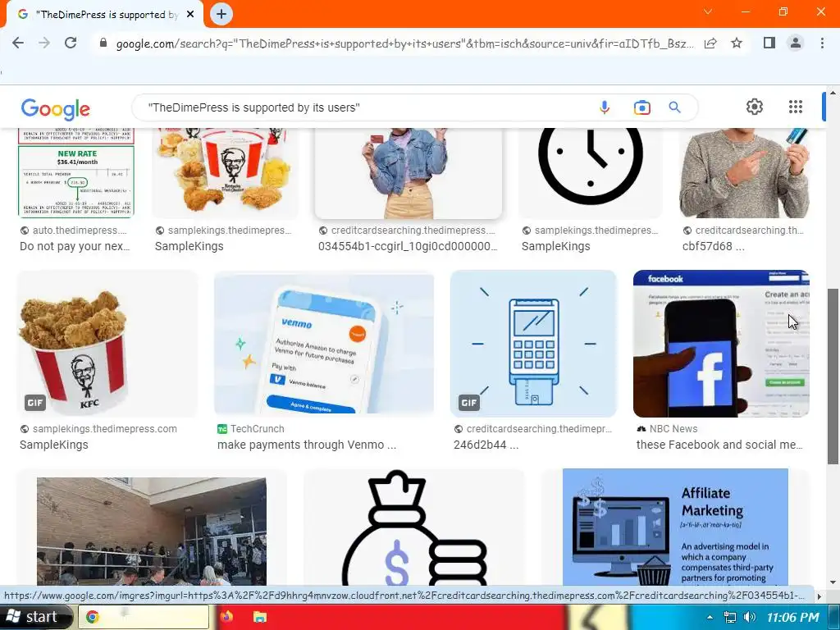This screenshot has height=630, width=840.
Task: Click the Google logo
Action: pyautogui.click(x=56, y=109)
